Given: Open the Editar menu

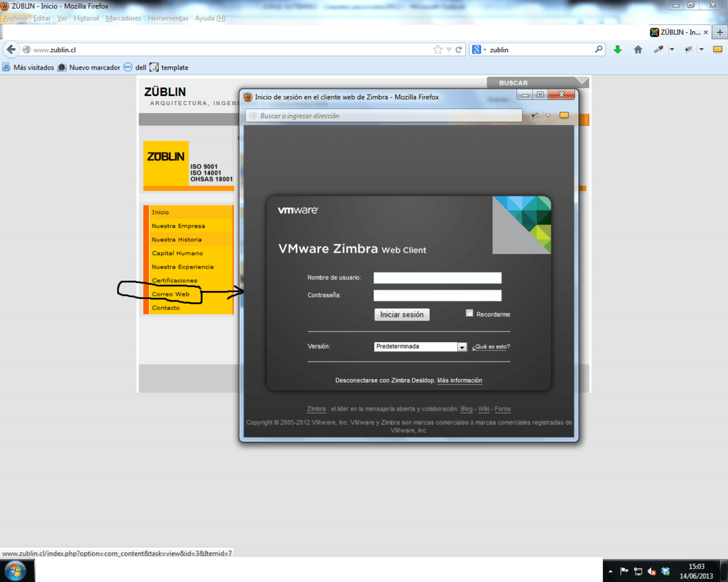Looking at the screenshot, I should 42,18.
